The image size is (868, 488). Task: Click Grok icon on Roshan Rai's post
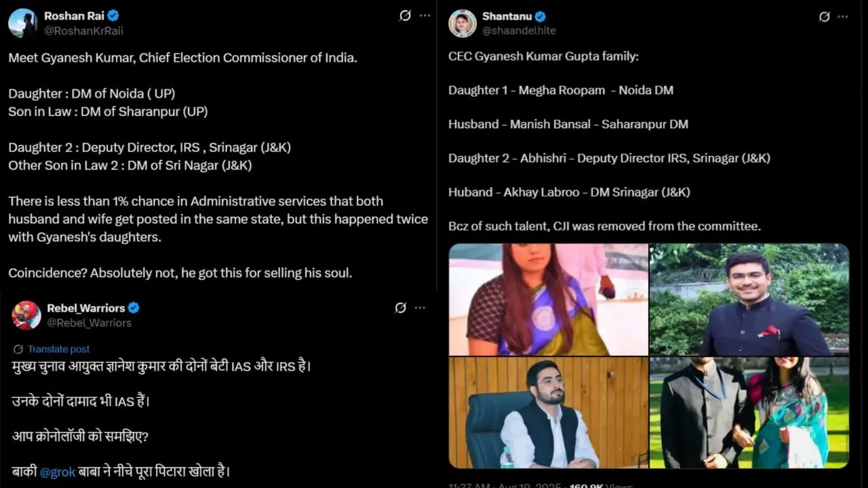coord(405,16)
